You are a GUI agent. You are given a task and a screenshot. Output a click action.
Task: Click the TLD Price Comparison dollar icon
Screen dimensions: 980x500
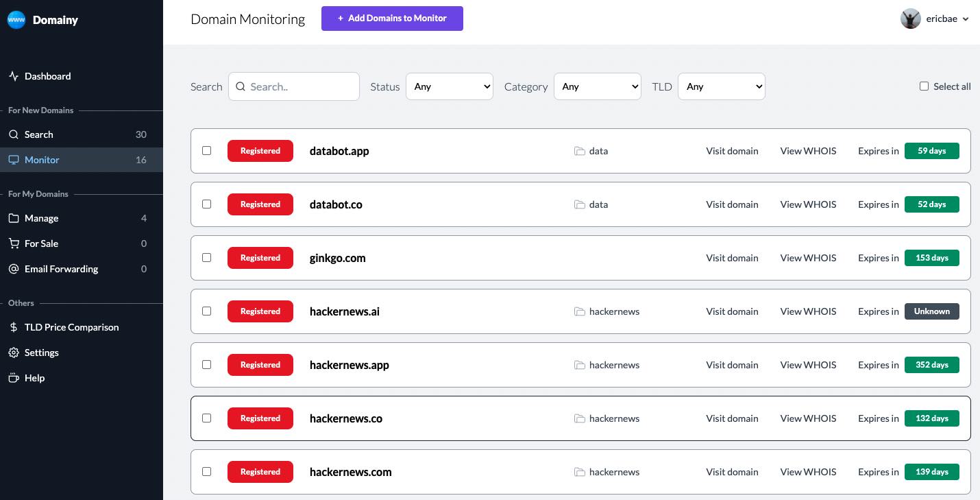click(x=14, y=327)
